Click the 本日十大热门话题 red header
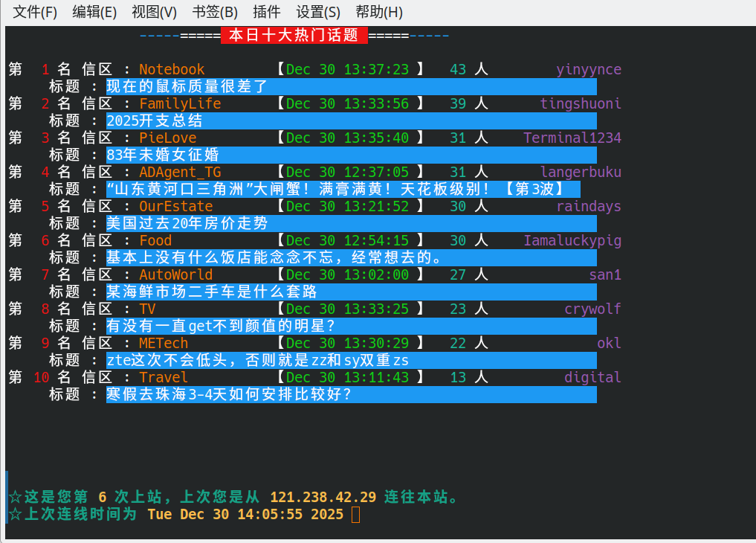 294,35
